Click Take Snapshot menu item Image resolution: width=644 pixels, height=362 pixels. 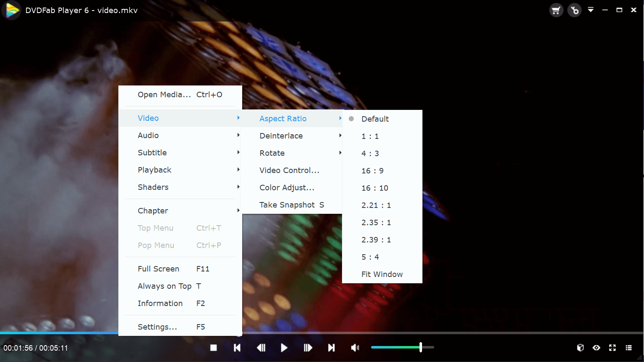pos(291,205)
